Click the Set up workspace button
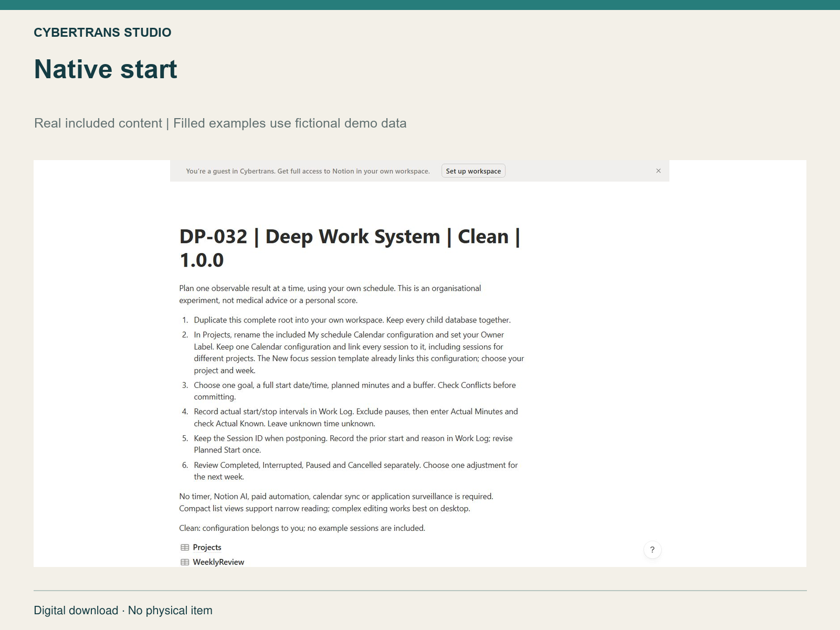This screenshot has height=630, width=840. [x=473, y=171]
